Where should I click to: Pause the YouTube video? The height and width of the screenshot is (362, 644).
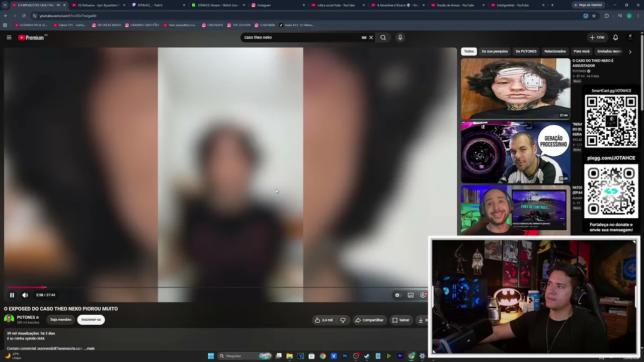12,295
